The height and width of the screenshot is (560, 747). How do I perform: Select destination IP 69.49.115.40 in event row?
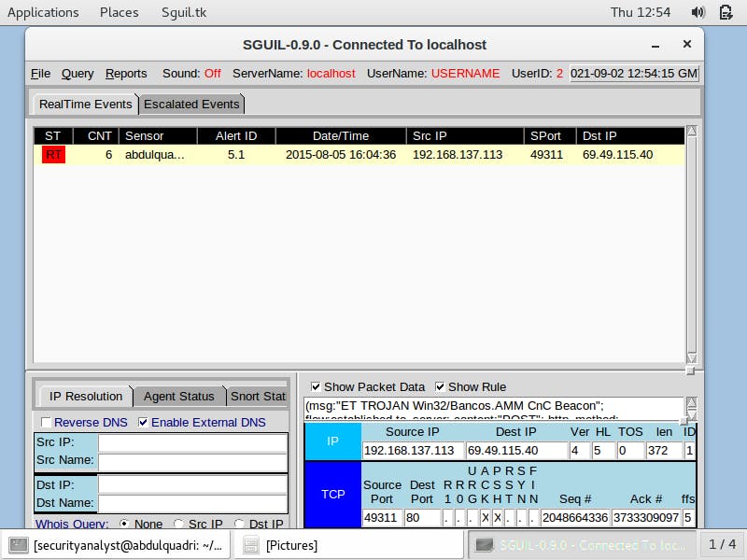tap(617, 155)
